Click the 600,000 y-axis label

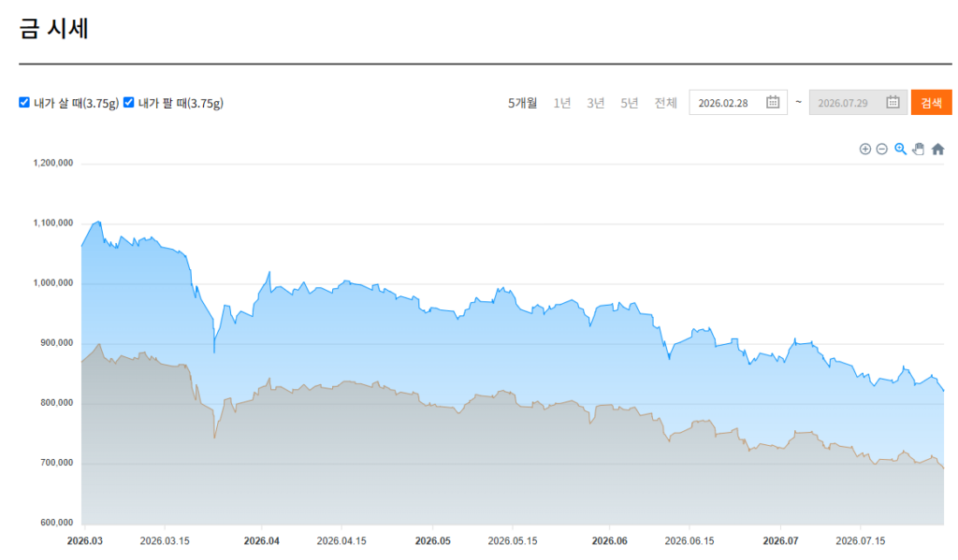click(57, 523)
